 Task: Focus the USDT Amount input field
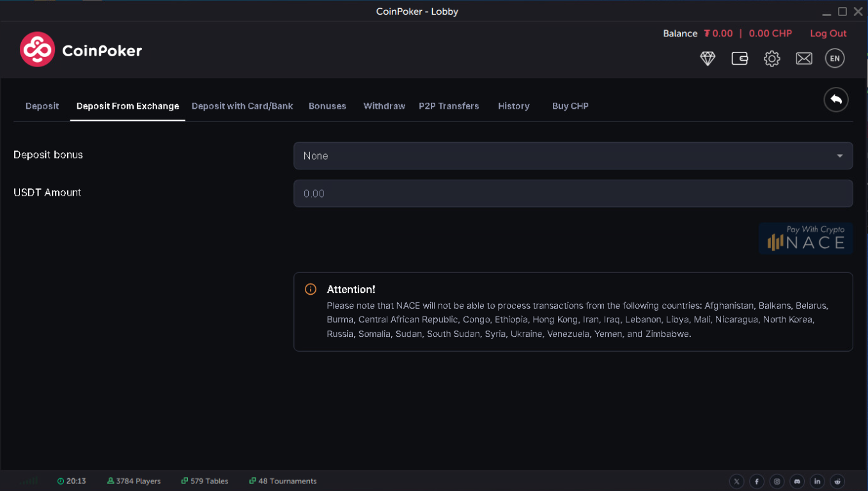(x=573, y=193)
